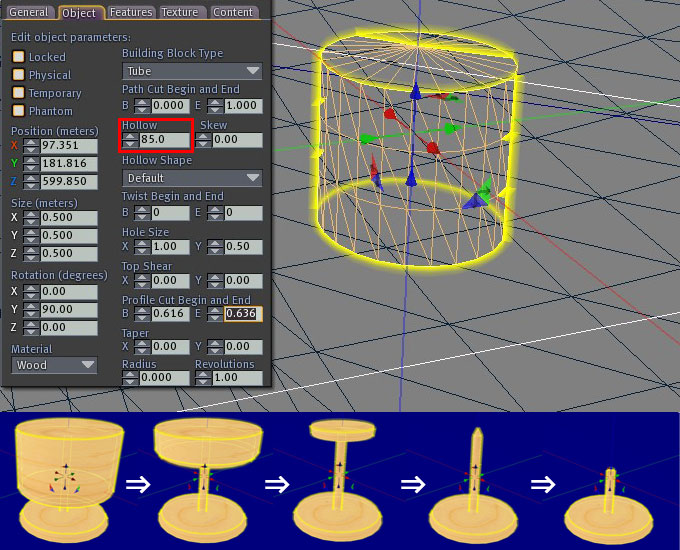Click the Hole Size Y field 0.50
The height and width of the screenshot is (550, 680).
243,246
